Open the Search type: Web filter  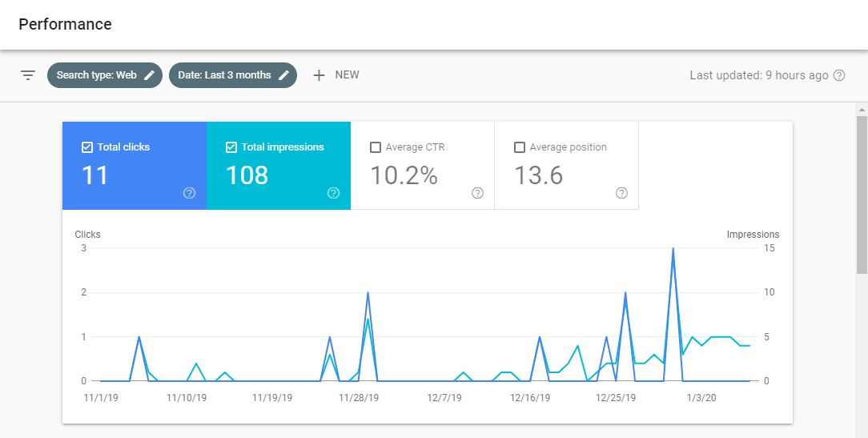coord(96,75)
